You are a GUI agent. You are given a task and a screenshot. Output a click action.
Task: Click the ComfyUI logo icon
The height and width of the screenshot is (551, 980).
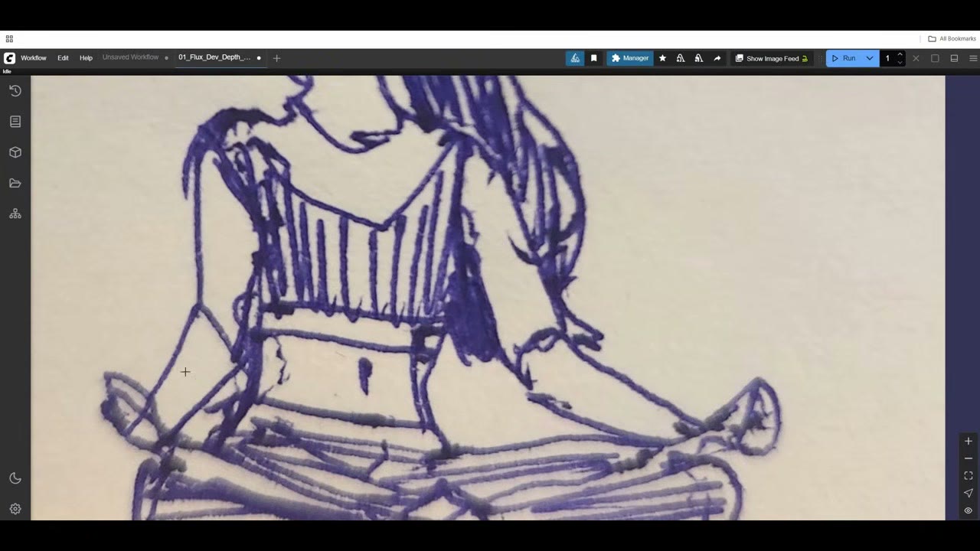[x=9, y=58]
